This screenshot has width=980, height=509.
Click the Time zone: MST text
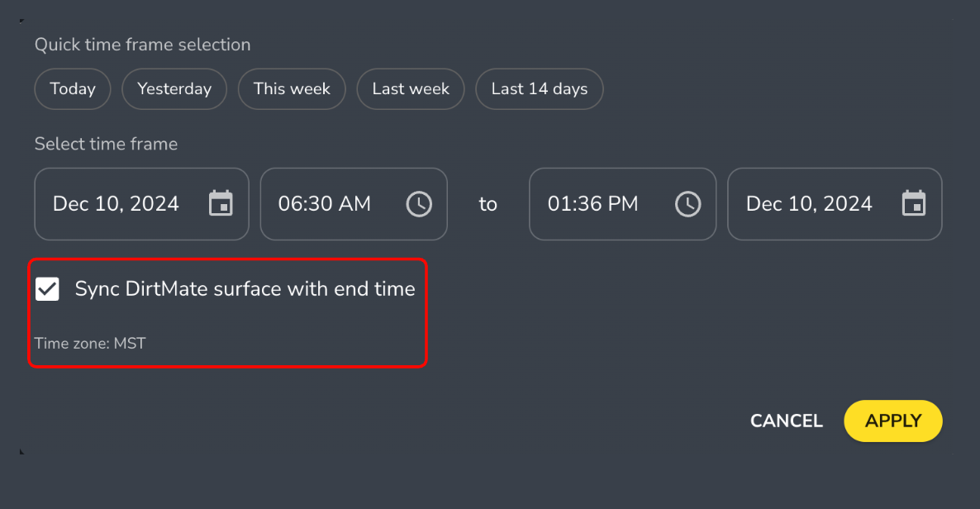90,343
